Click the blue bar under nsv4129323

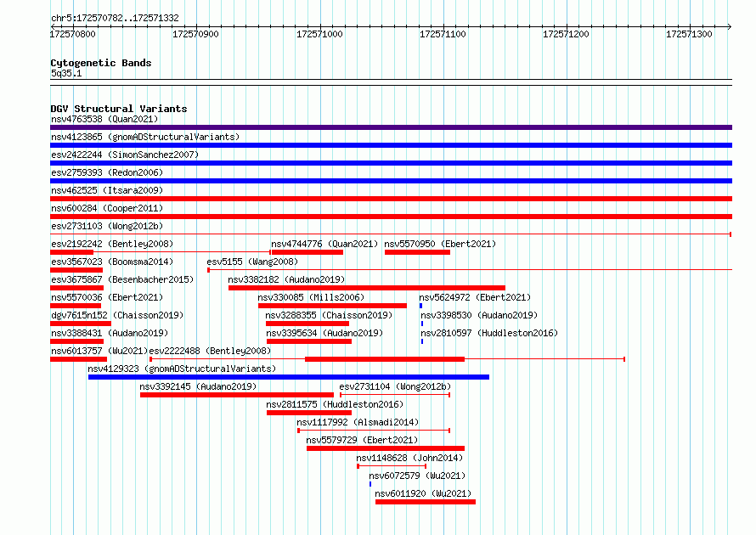tap(289, 377)
